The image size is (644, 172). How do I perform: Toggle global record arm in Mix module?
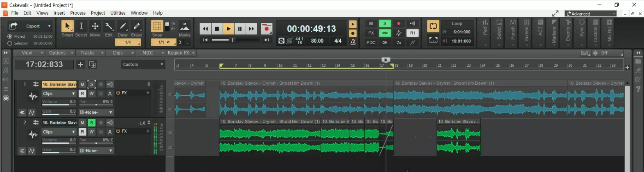[x=399, y=23]
